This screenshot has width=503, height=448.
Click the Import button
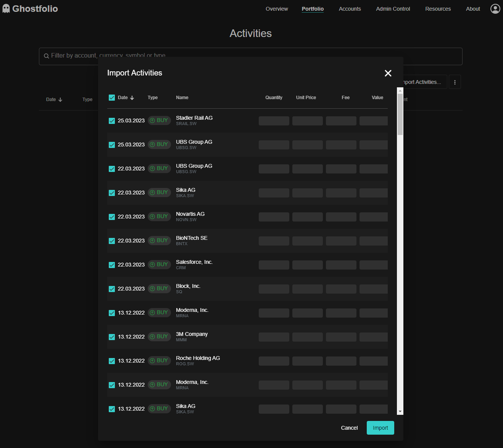pos(380,427)
